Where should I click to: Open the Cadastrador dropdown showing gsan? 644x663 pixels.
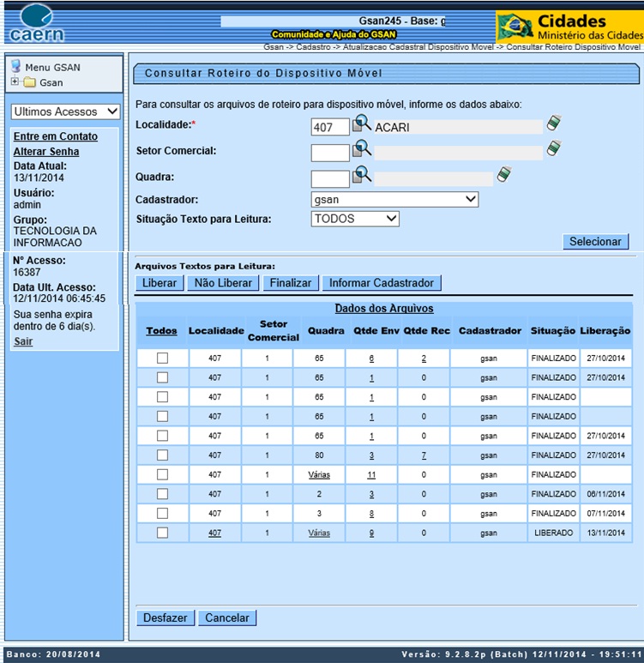[x=394, y=200]
